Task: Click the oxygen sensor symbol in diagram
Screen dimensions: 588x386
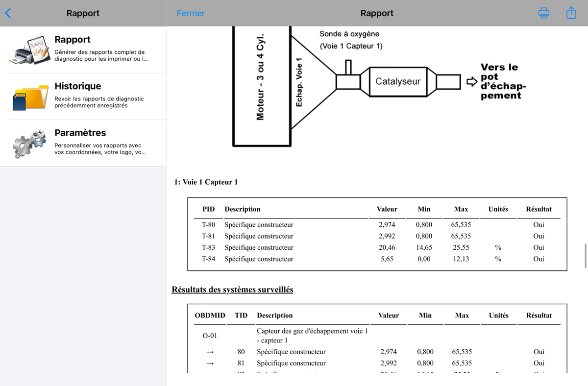Action: pyautogui.click(x=348, y=67)
